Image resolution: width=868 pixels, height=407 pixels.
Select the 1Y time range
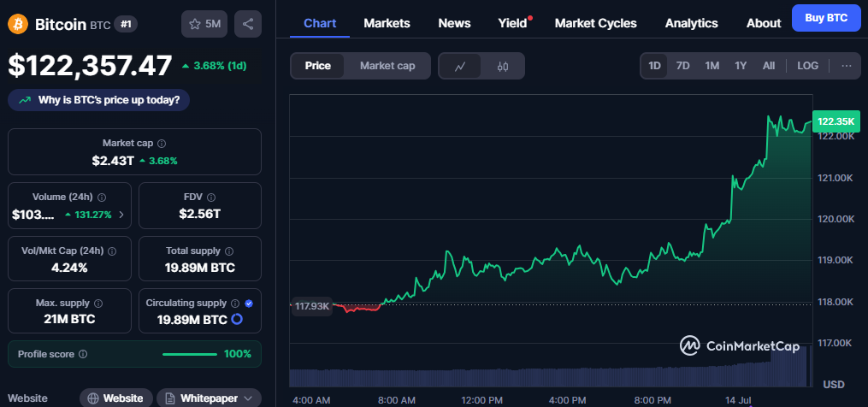(x=741, y=66)
